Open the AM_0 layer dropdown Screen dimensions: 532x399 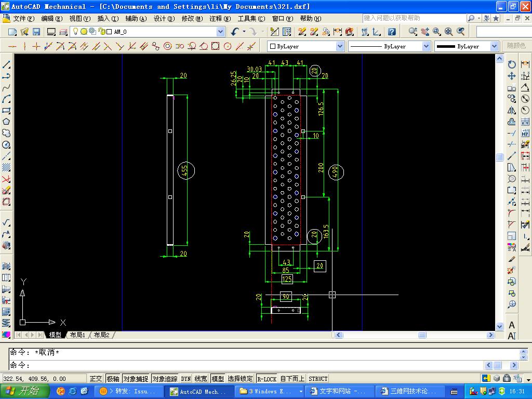click(x=220, y=32)
